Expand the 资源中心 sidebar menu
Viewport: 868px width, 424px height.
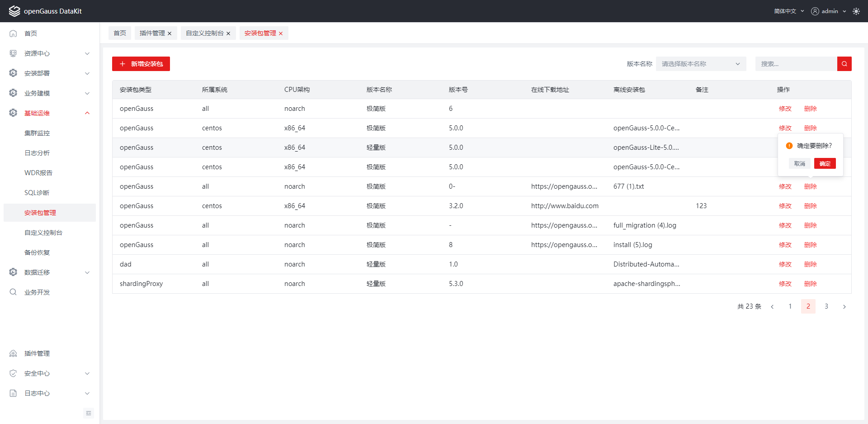tap(50, 53)
